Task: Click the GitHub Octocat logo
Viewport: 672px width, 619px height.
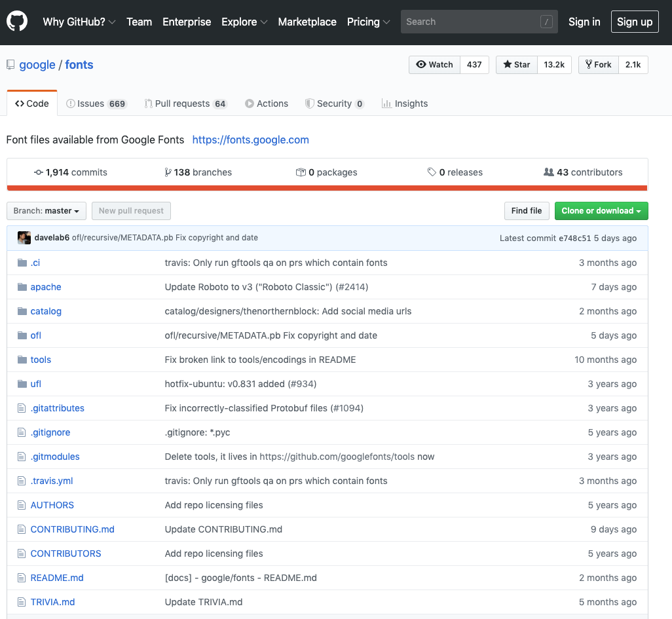Action: coord(17,22)
